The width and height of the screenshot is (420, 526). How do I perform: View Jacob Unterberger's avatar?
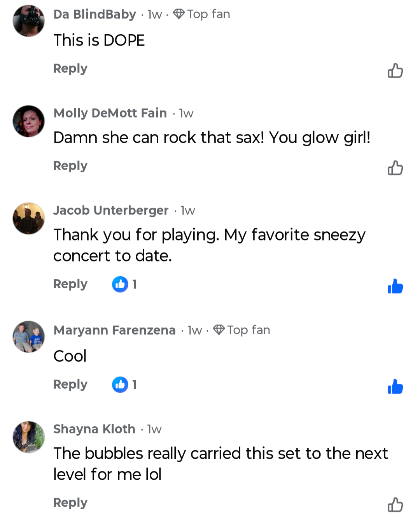(29, 218)
